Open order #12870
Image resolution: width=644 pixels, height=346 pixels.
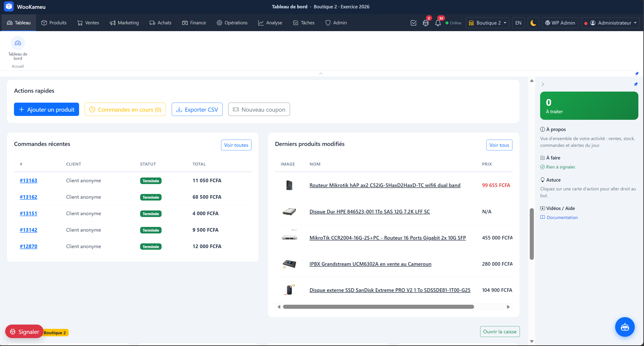click(x=28, y=247)
